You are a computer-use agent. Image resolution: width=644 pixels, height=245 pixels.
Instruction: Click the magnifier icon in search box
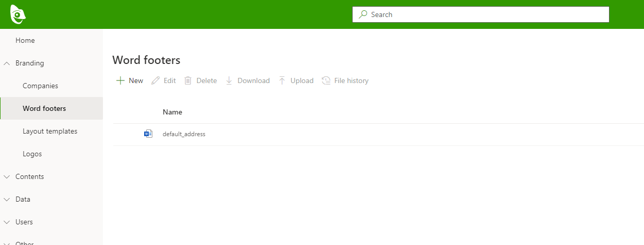coord(363,14)
